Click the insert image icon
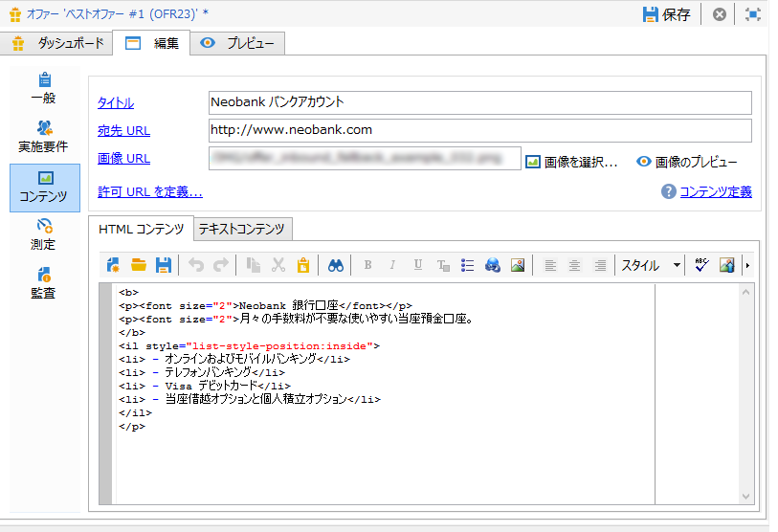 518,265
